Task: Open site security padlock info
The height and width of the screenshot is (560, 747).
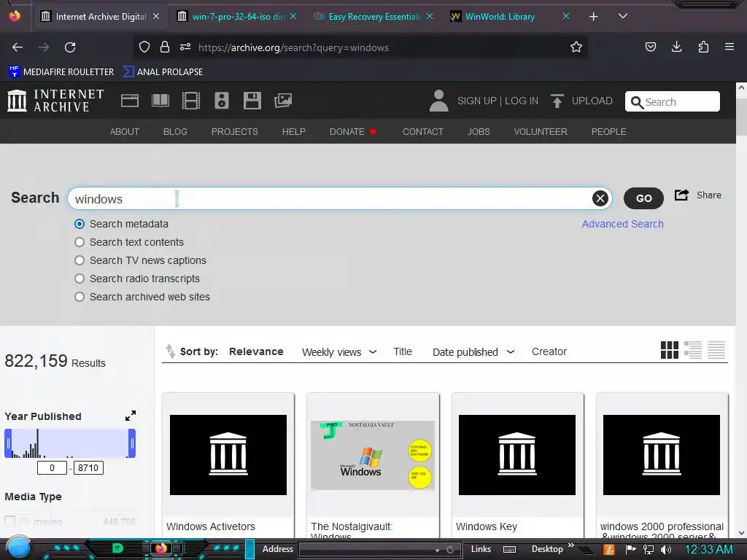Action: click(165, 47)
